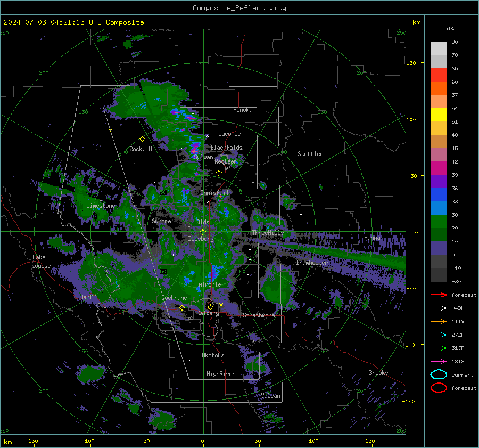Screen dimensions: 479x448
Task: Click the slate-purple swatch below 10 label
Action: (x=439, y=248)
